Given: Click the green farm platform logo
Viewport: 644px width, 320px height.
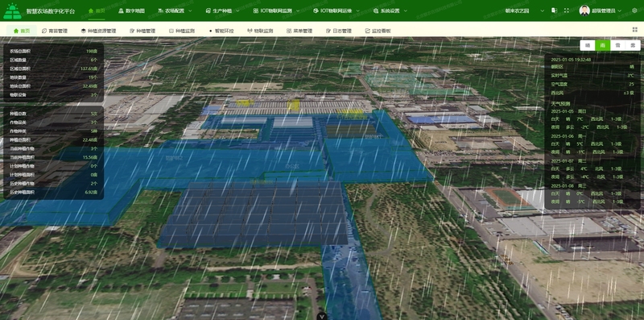Looking at the screenshot, I should (x=12, y=11).
